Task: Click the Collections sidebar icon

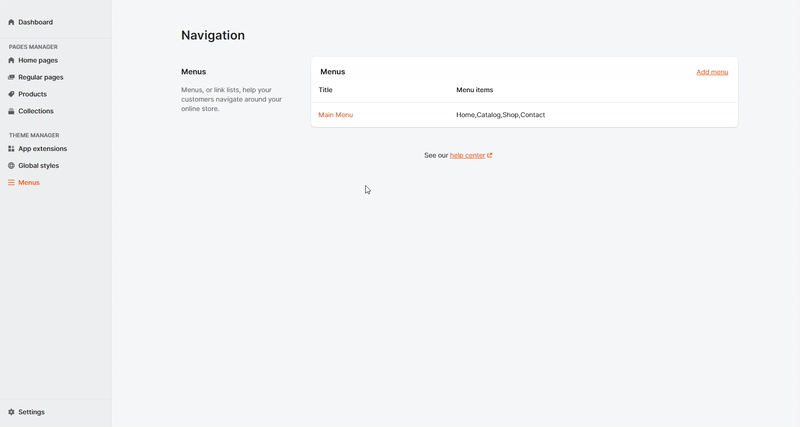Action: (x=11, y=111)
